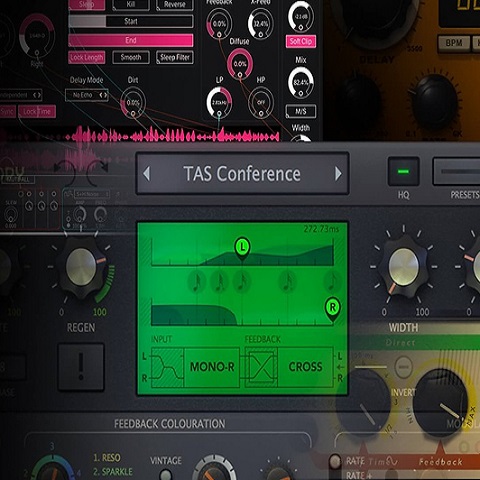The height and width of the screenshot is (480, 480).
Task: Toggle the M/S mode button
Action: [301, 111]
